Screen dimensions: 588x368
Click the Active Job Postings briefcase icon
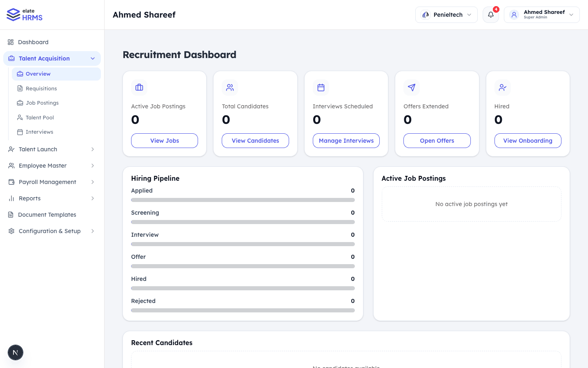click(x=139, y=87)
